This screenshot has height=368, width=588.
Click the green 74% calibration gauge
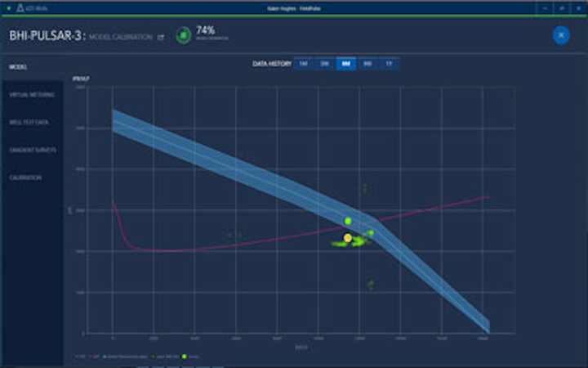click(184, 35)
